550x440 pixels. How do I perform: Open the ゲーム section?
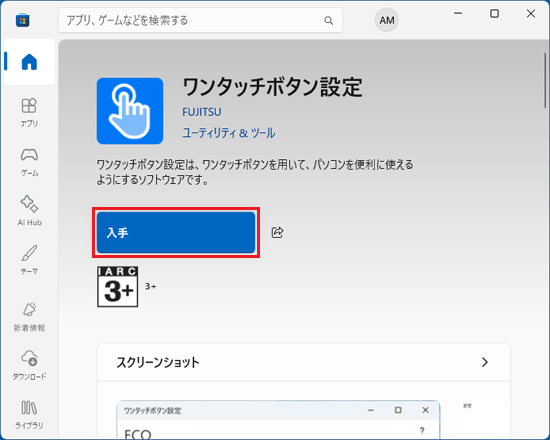tap(29, 162)
